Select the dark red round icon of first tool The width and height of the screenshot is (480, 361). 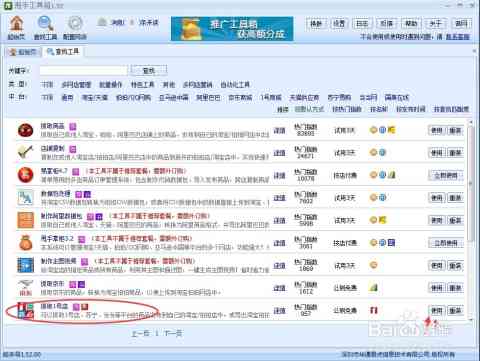(25, 130)
